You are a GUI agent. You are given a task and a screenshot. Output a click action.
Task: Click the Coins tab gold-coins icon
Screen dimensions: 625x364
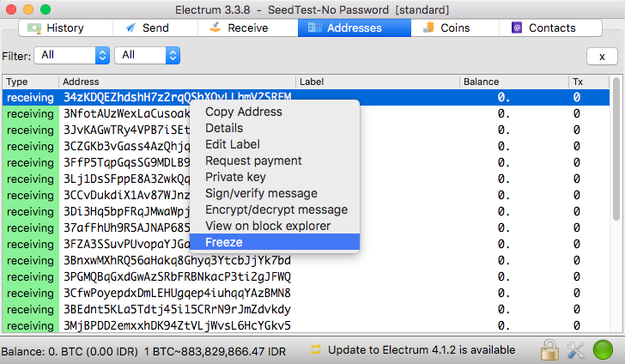click(428, 27)
